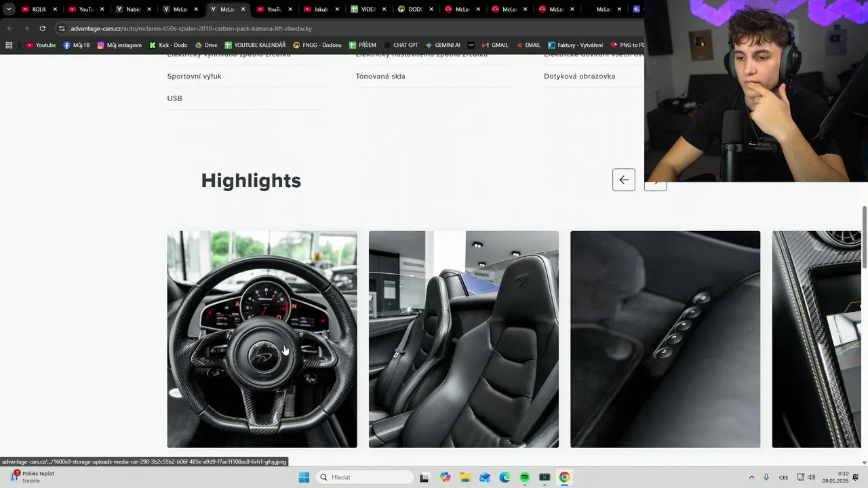Reload the page with the refresh icon
The height and width of the screenshot is (488, 868).
42,28
